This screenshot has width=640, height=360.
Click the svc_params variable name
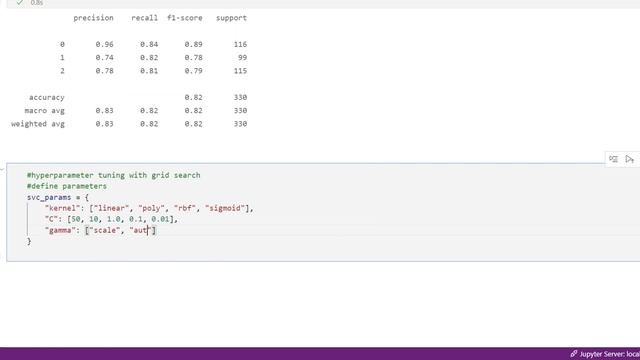[x=49, y=197]
